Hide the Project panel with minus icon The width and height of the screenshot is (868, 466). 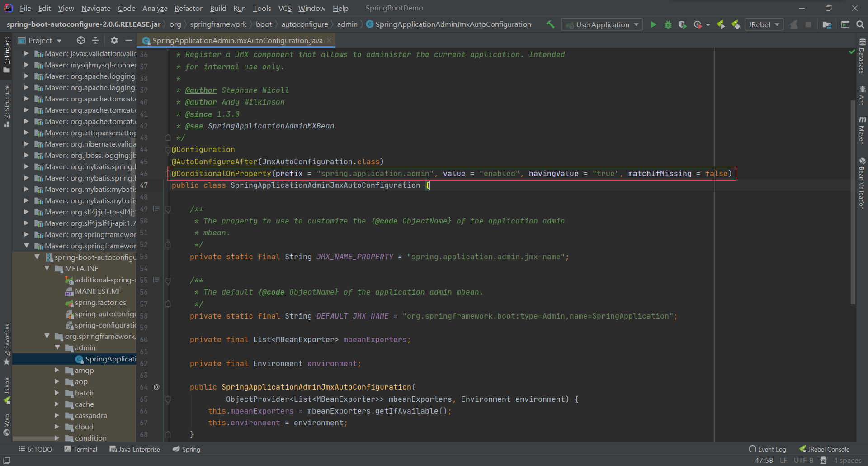(129, 40)
